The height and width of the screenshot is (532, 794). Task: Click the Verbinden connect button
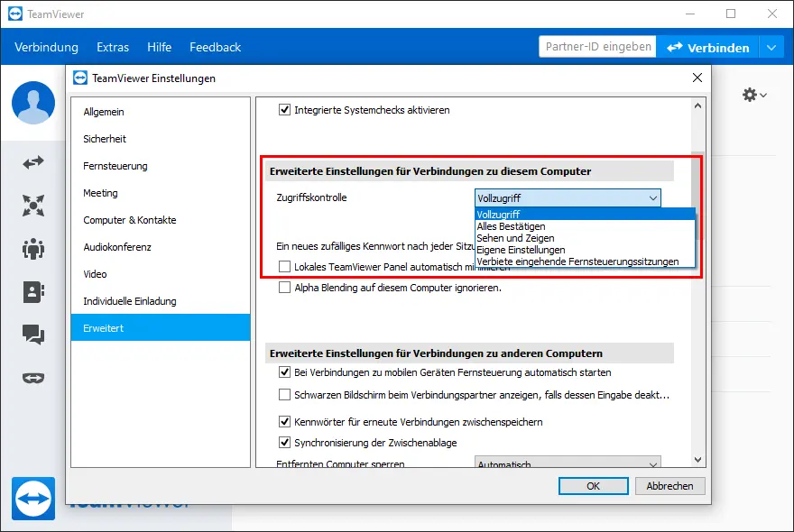click(x=707, y=48)
